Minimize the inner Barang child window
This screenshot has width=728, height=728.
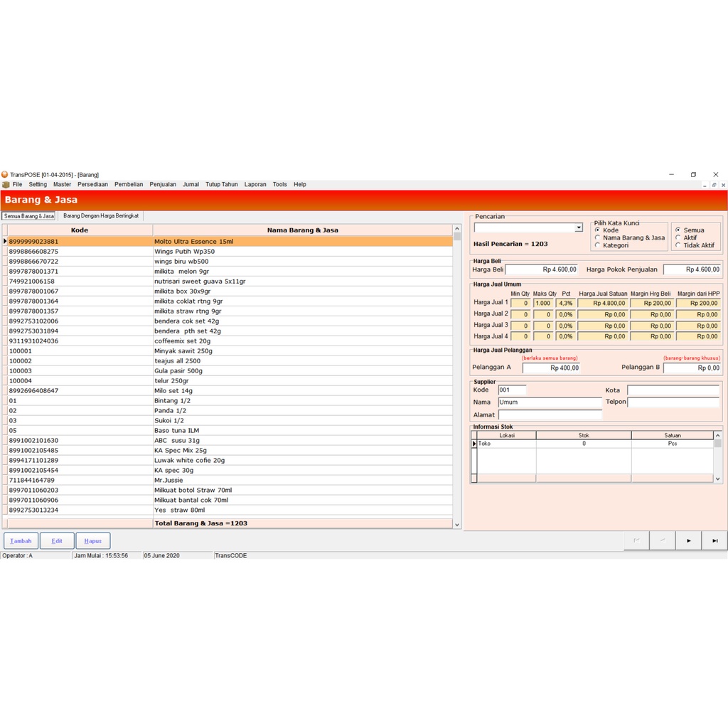pyautogui.click(x=705, y=185)
